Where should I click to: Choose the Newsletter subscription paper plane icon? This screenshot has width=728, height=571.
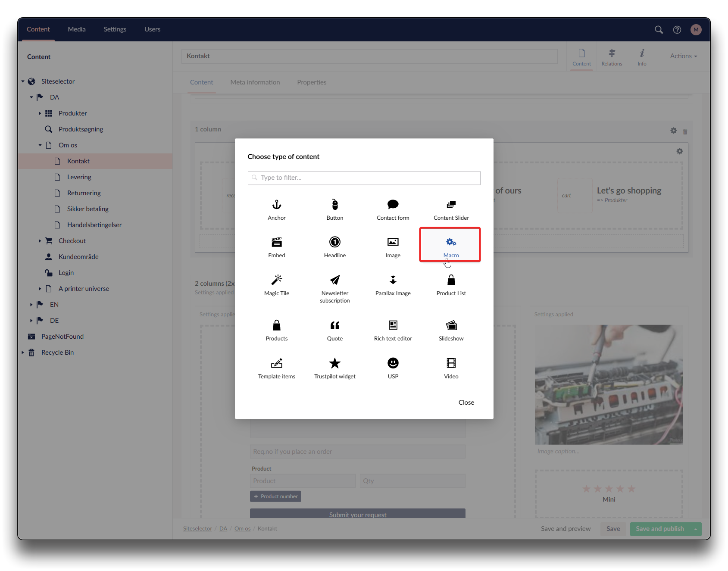point(334,280)
